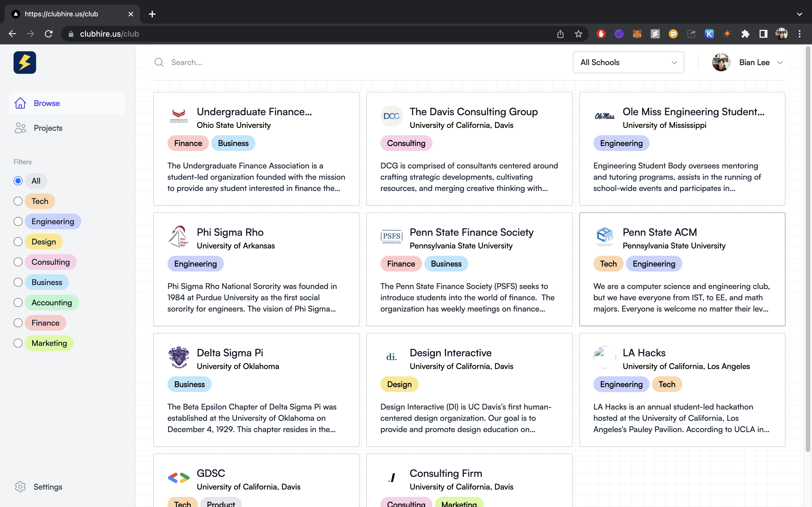812x507 pixels.
Task: Go to the Projects sidebar item
Action: click(x=48, y=128)
